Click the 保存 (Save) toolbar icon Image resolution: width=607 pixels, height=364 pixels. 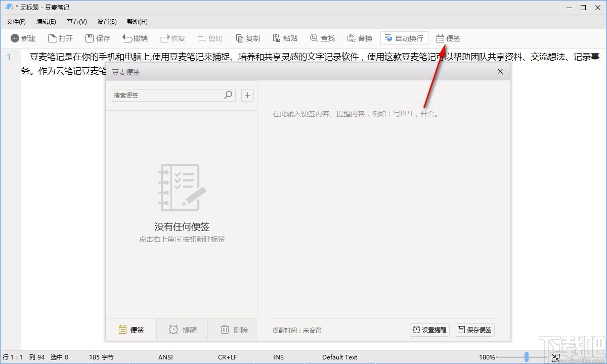(98, 38)
